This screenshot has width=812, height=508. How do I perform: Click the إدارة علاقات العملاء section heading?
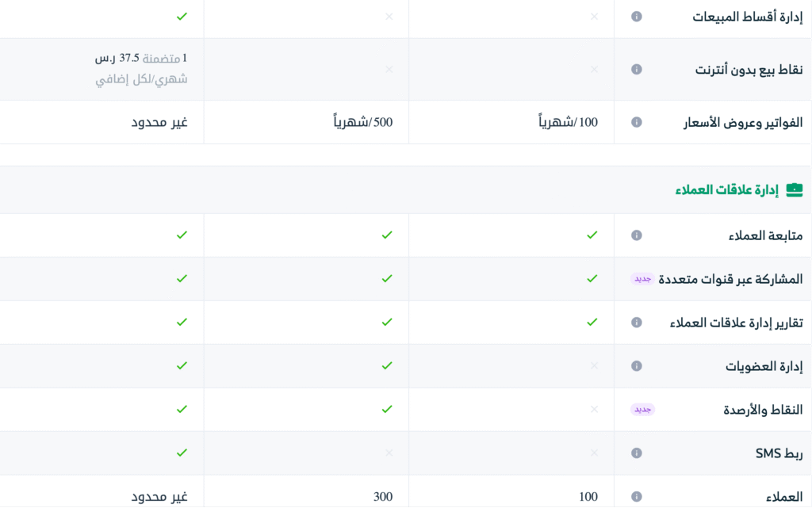727,190
